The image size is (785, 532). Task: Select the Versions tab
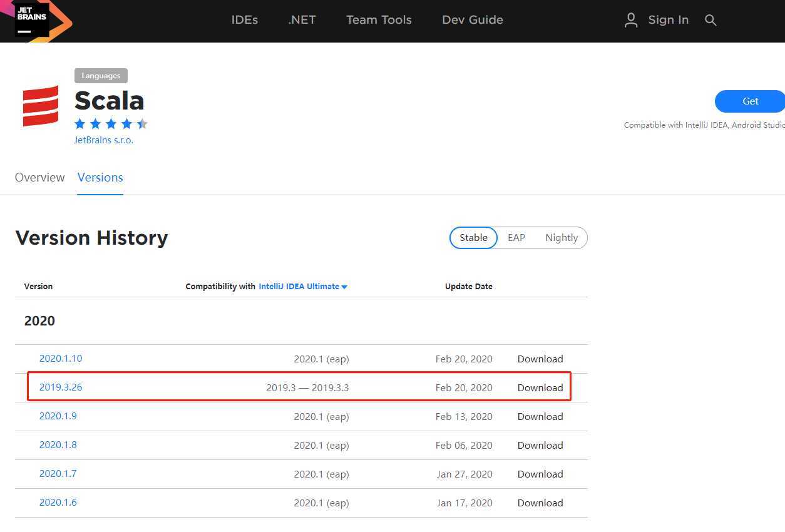coord(100,177)
